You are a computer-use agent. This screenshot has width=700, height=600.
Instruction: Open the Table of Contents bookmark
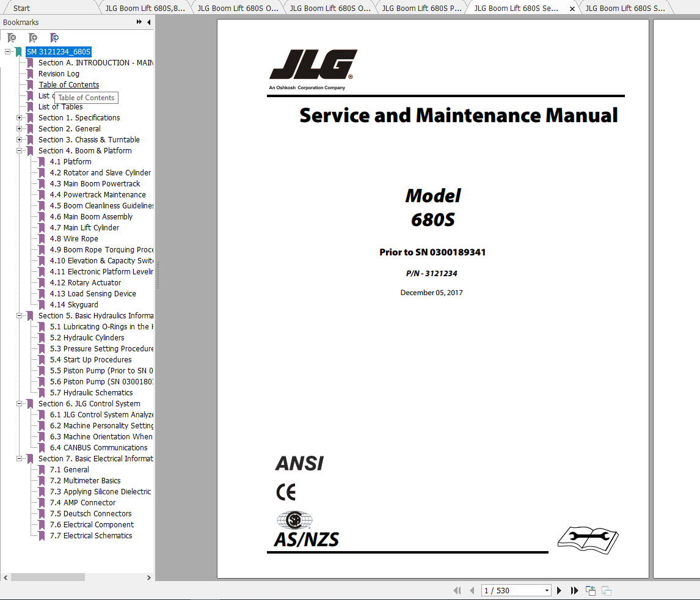pos(68,84)
